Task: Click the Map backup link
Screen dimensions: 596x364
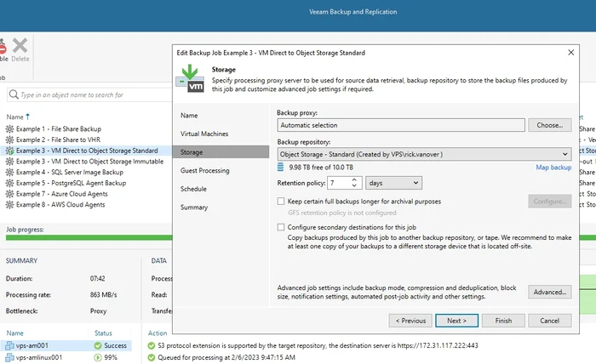Action: point(553,167)
